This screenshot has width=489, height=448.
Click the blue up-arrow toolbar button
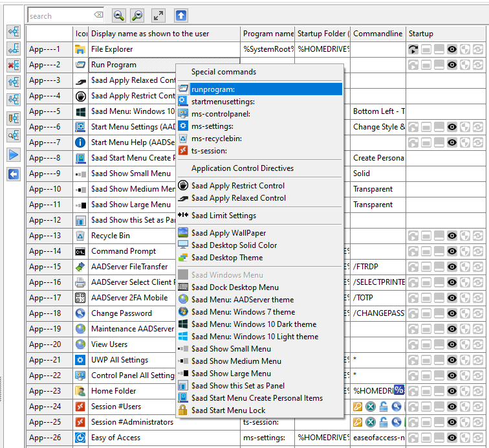[x=181, y=16]
